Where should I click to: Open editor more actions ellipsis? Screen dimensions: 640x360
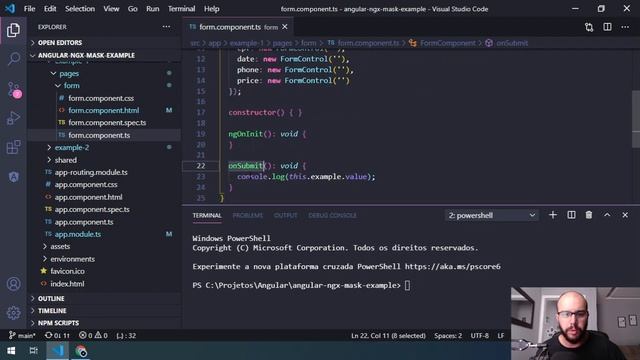625,27
